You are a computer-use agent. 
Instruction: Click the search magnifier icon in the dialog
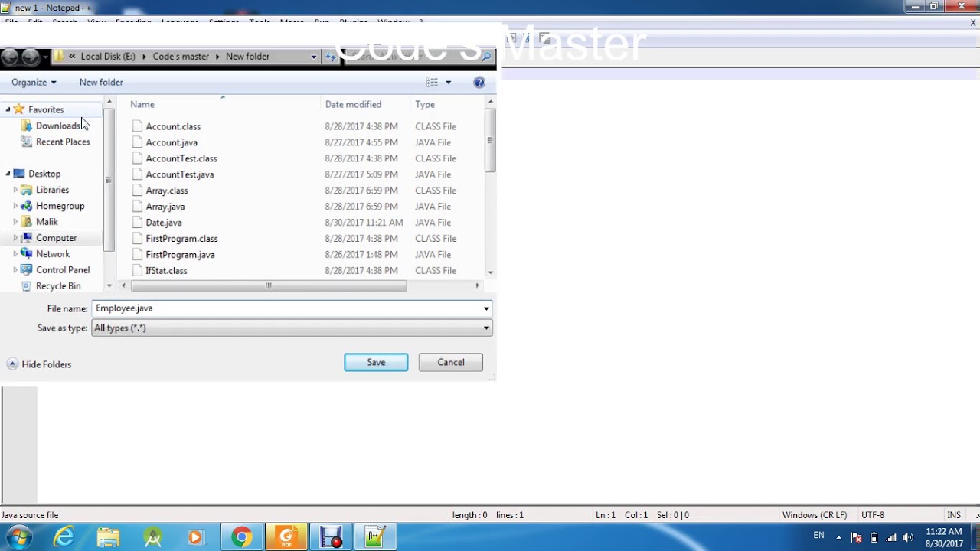[486, 57]
